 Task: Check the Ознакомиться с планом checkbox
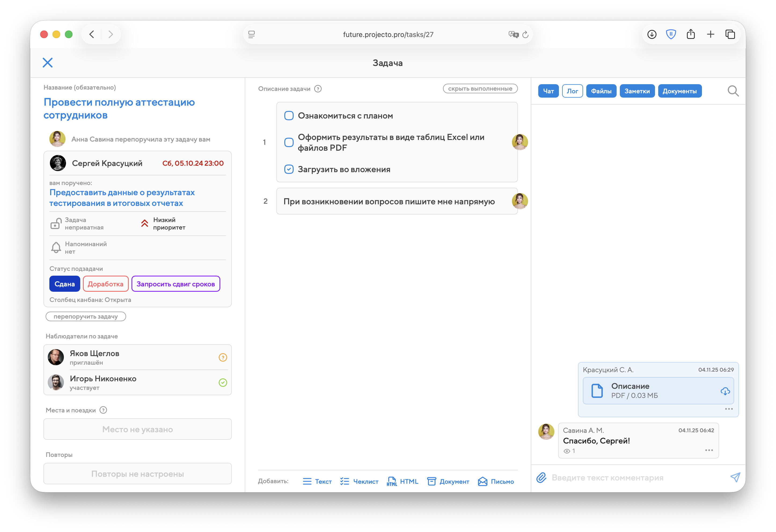tap(288, 116)
